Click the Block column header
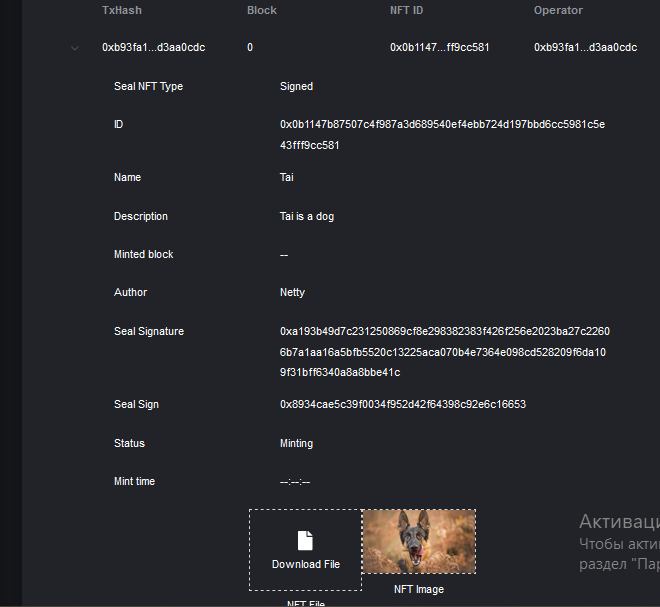 point(262,10)
